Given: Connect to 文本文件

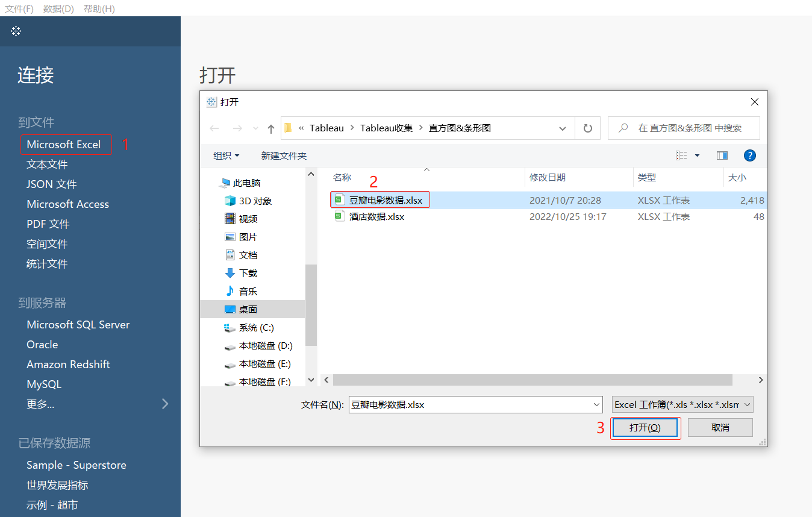Looking at the screenshot, I should tap(47, 164).
